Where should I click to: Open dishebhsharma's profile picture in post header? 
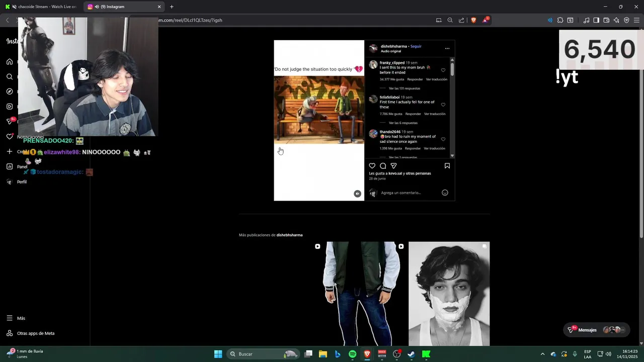click(373, 48)
